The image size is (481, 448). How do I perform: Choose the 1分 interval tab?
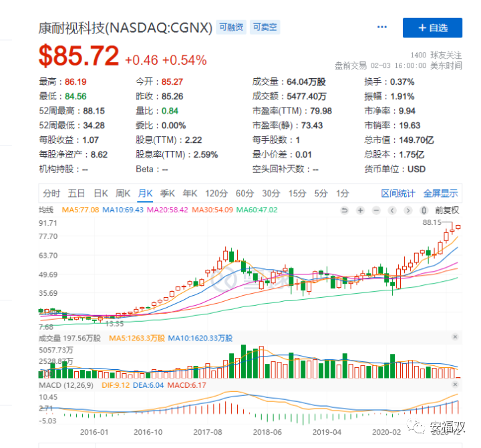click(x=342, y=194)
